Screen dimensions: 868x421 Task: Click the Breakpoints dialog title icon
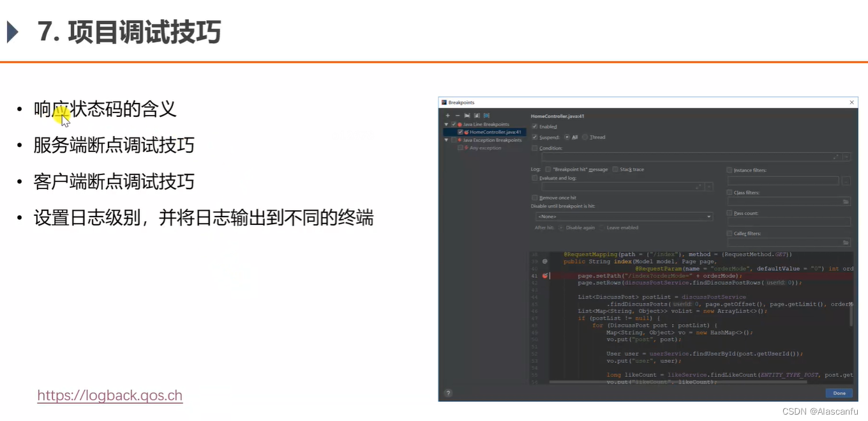pos(444,102)
